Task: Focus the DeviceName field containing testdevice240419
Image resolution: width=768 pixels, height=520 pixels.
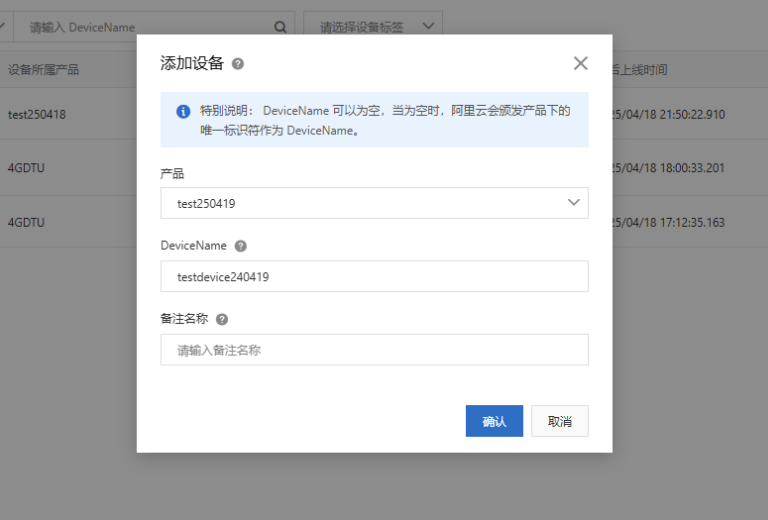Action: [374, 276]
